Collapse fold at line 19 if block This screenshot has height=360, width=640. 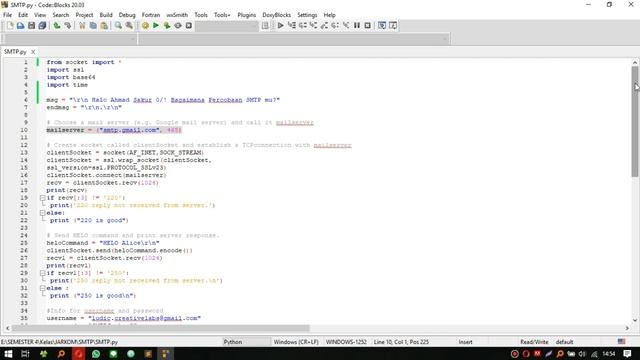point(42,198)
